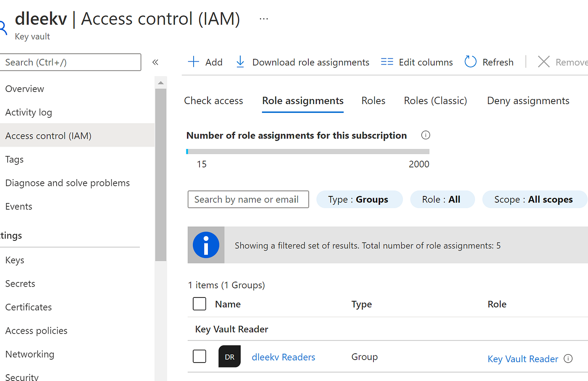Click the Remove X icon

point(543,62)
